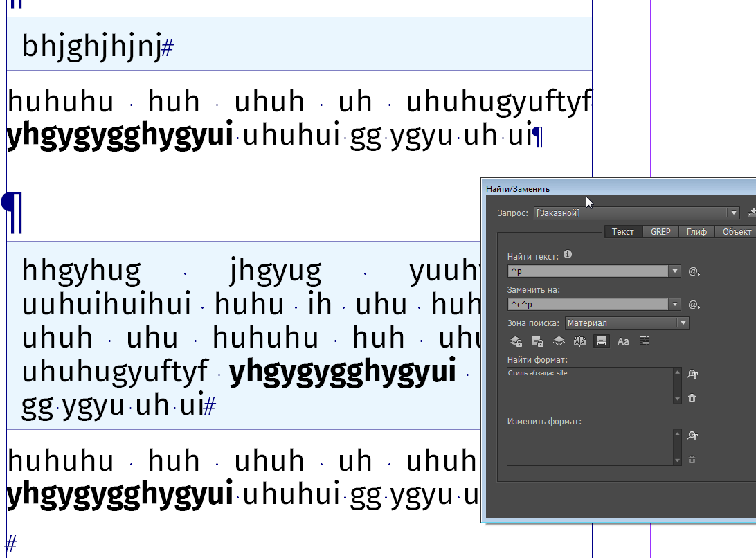
Task: Click the Case Sensitive 'Aa' icon
Action: [x=623, y=341]
